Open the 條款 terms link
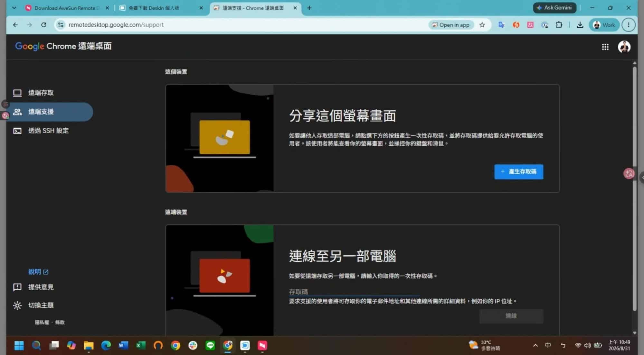This screenshot has width=644, height=355. pyautogui.click(x=60, y=322)
